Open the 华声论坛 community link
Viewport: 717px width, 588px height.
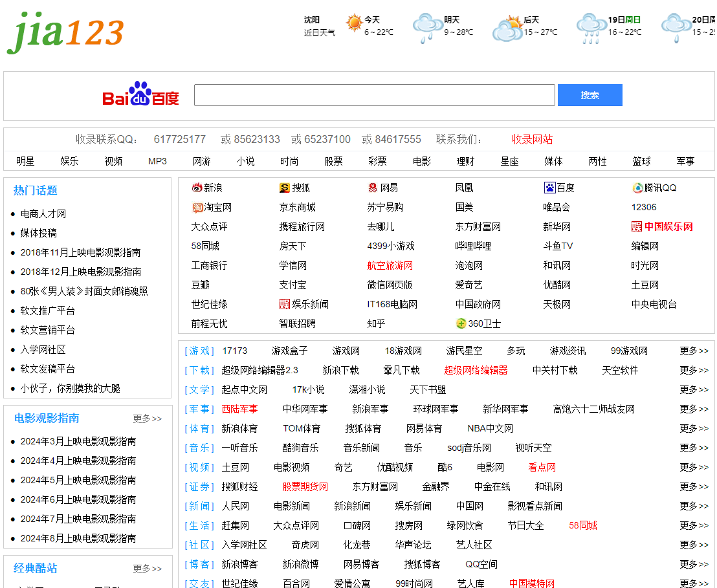point(414,545)
